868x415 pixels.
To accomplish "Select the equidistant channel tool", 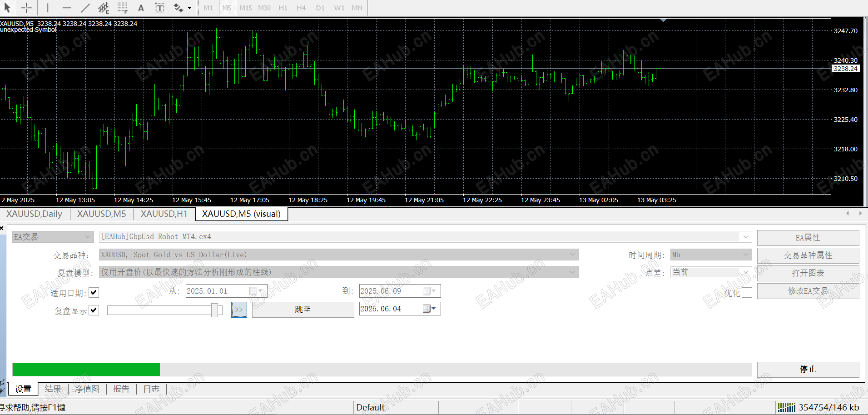I will [x=104, y=8].
